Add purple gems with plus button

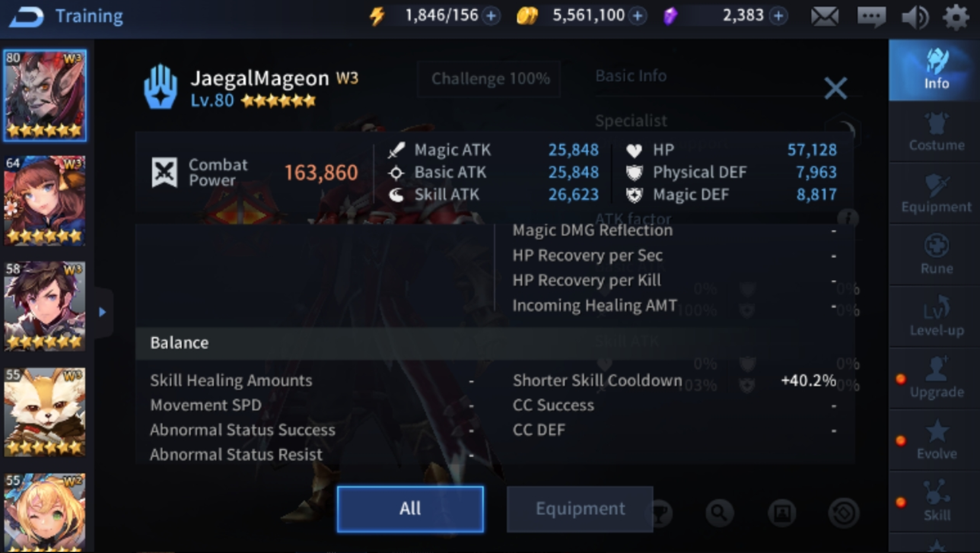point(779,16)
